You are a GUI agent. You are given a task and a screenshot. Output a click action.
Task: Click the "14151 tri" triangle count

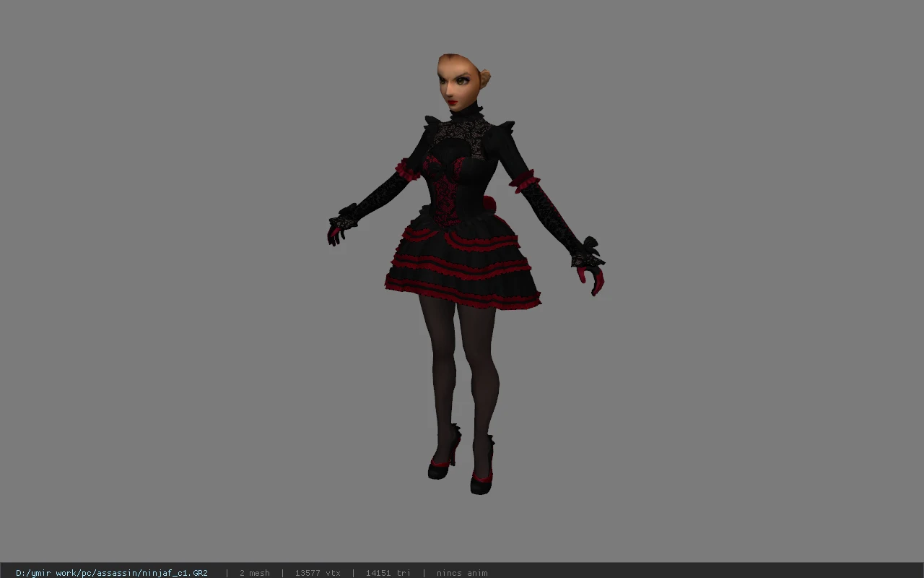388,573
